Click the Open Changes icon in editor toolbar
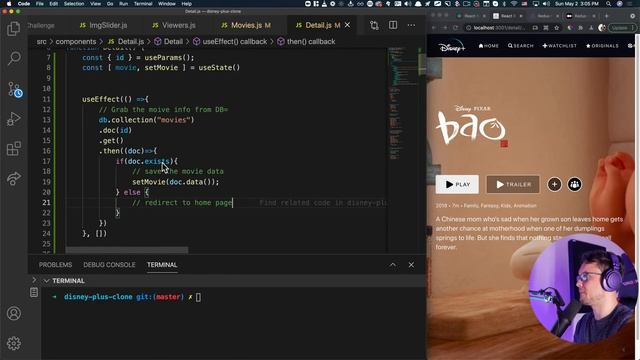The image size is (640, 360). click(374, 25)
